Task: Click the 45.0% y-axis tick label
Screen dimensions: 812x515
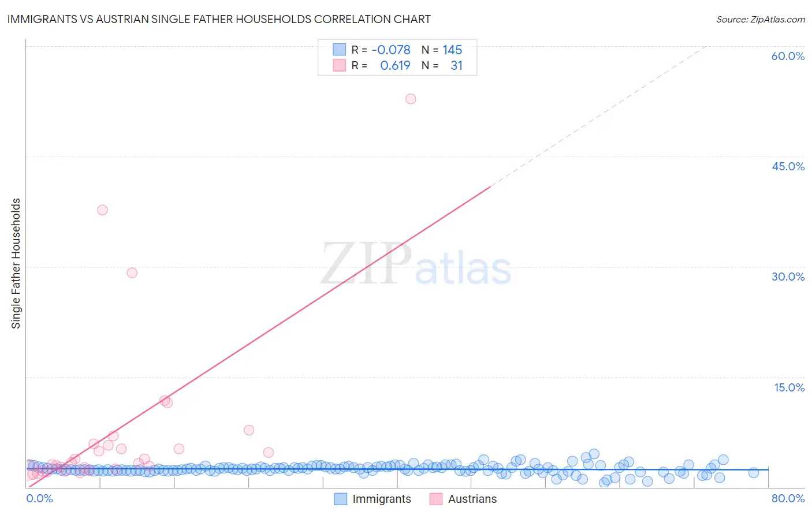Action: point(788,166)
